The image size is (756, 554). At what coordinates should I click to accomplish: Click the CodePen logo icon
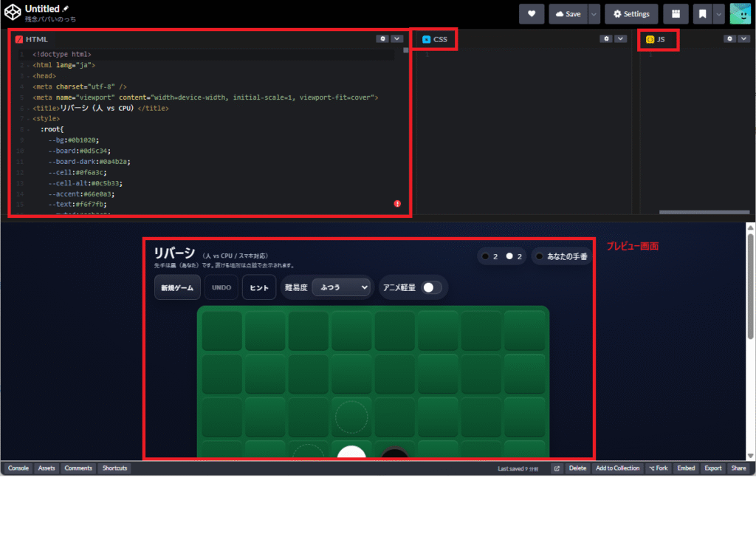pyautogui.click(x=13, y=13)
